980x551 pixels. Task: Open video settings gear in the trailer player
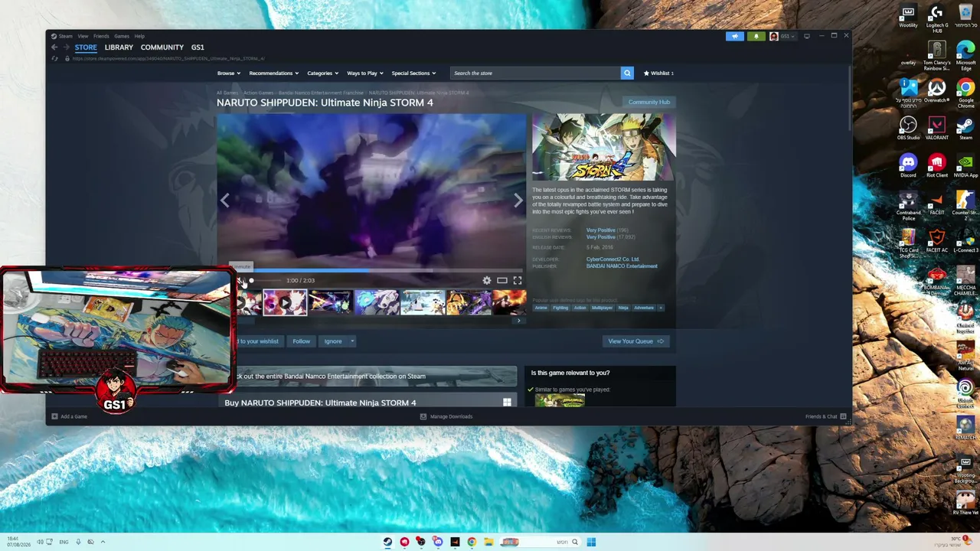pos(487,280)
